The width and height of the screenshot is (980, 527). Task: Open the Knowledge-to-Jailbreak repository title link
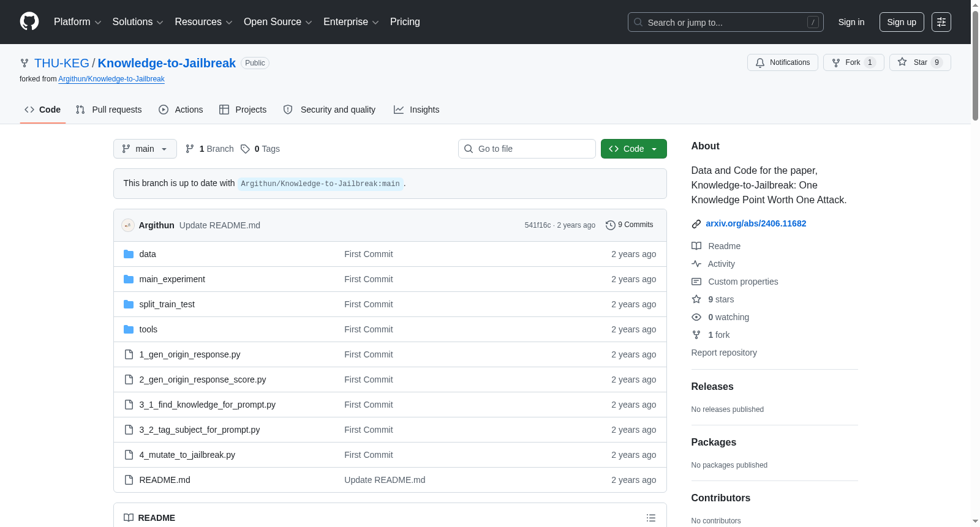167,63
